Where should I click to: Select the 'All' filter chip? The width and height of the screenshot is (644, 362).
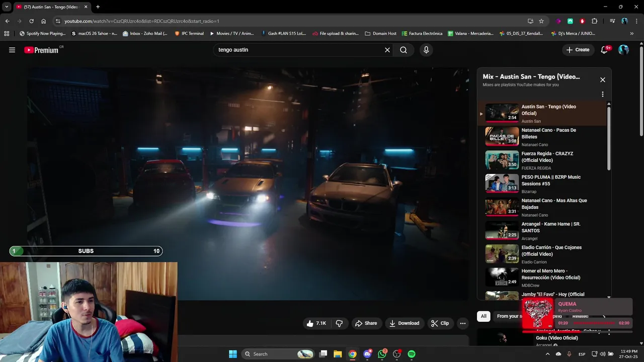tap(484, 316)
